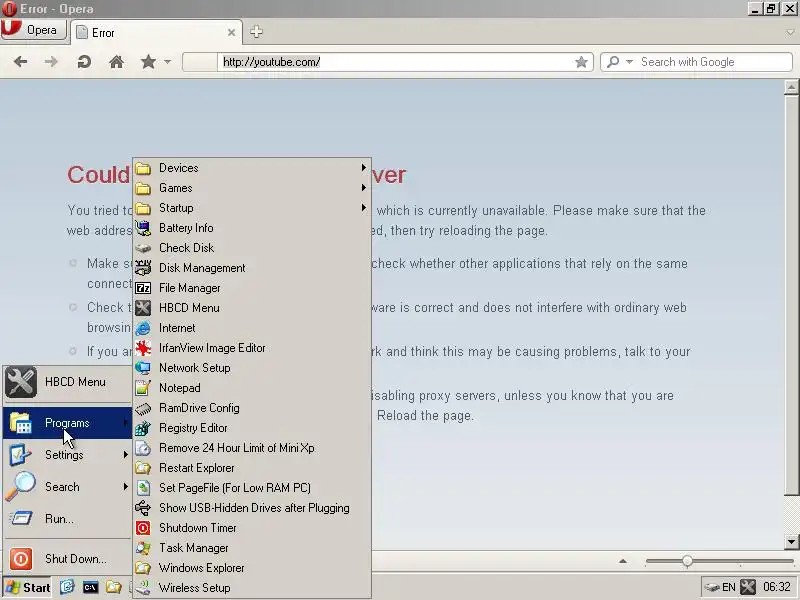Viewport: 800px width, 600px height.
Task: Open Registry Editor icon
Action: tap(143, 428)
